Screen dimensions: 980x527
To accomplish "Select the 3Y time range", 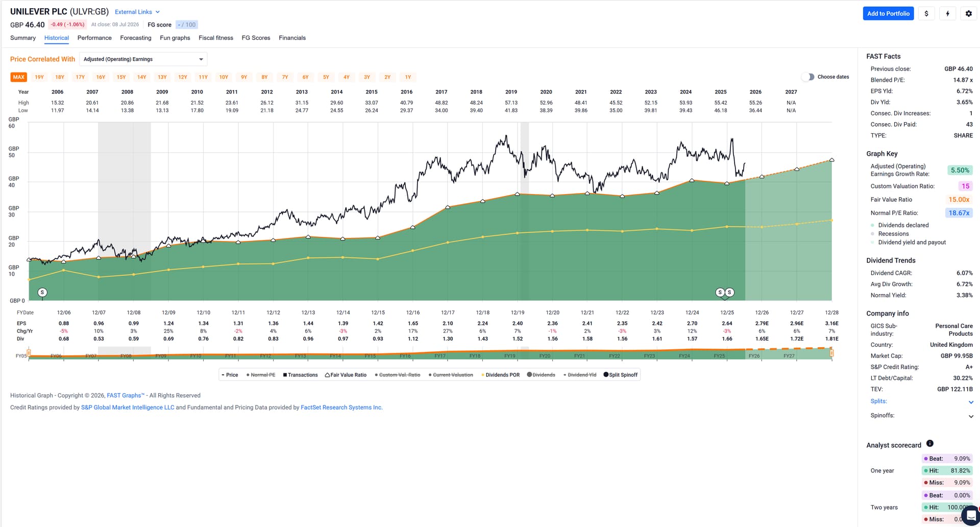I will point(367,77).
